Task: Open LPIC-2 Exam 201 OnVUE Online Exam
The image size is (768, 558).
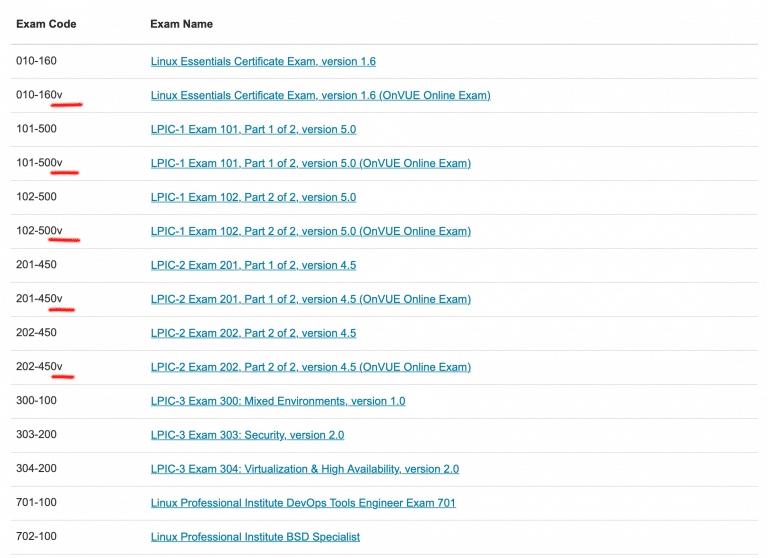Action: [x=310, y=300]
